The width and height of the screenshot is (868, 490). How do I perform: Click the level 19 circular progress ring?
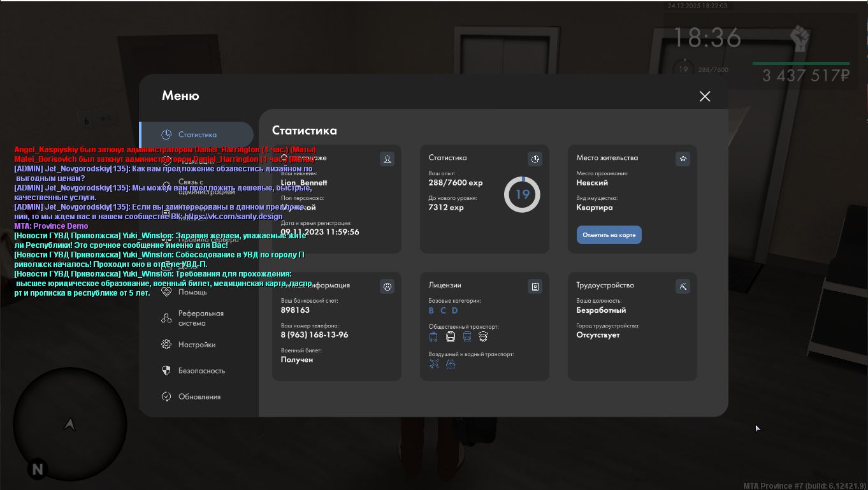(522, 195)
